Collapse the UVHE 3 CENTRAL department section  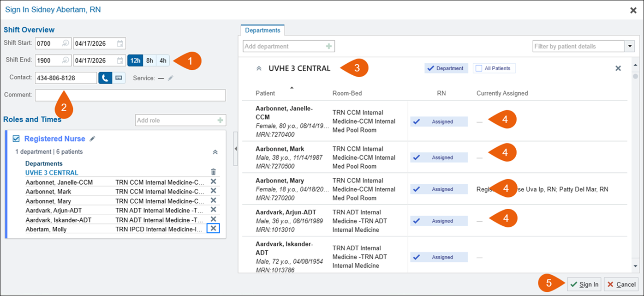coord(259,68)
